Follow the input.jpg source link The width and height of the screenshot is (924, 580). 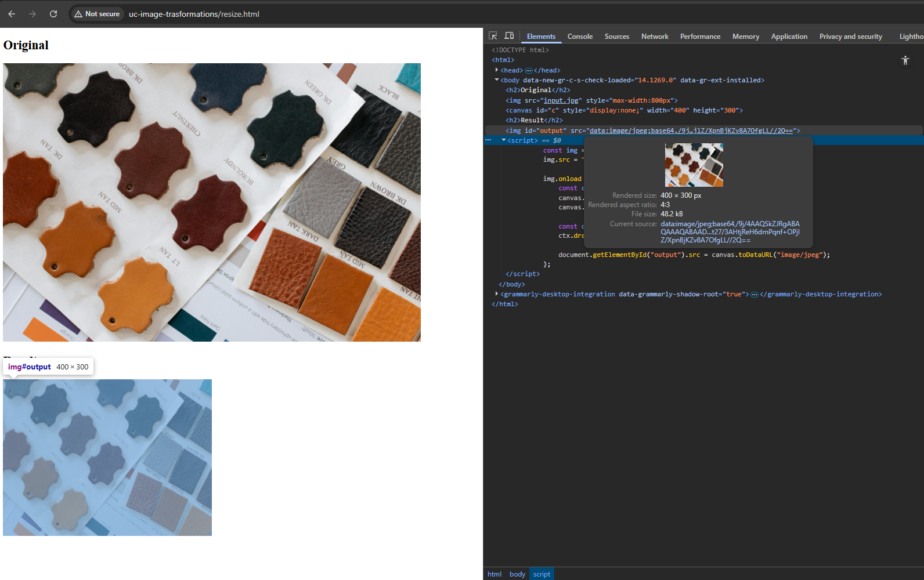(x=561, y=100)
